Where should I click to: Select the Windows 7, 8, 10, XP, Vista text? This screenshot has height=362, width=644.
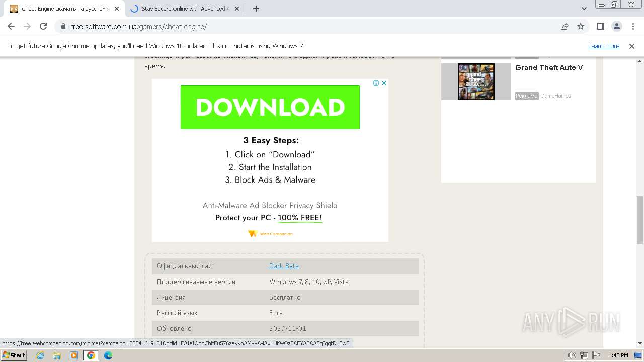309,282
